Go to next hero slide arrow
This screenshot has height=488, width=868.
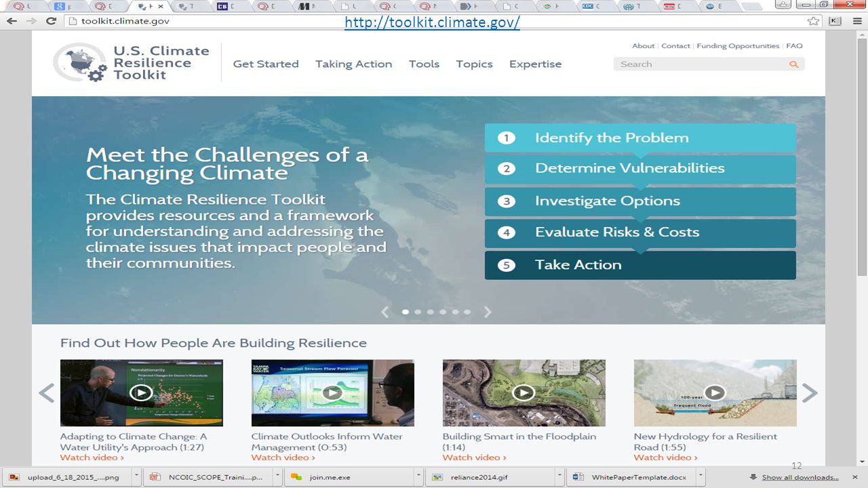pyautogui.click(x=487, y=312)
